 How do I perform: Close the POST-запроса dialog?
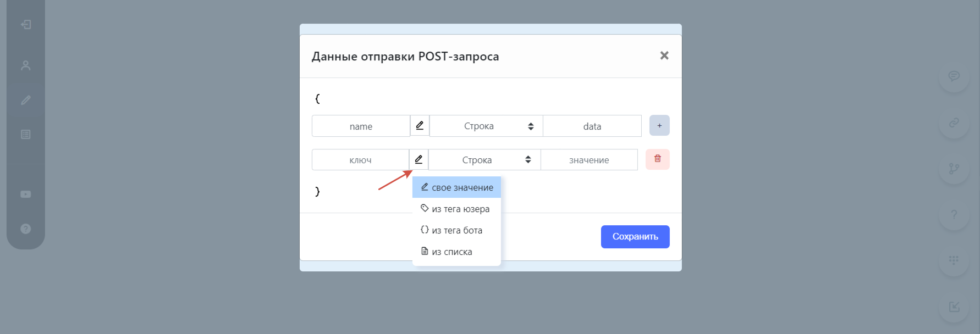tap(664, 55)
